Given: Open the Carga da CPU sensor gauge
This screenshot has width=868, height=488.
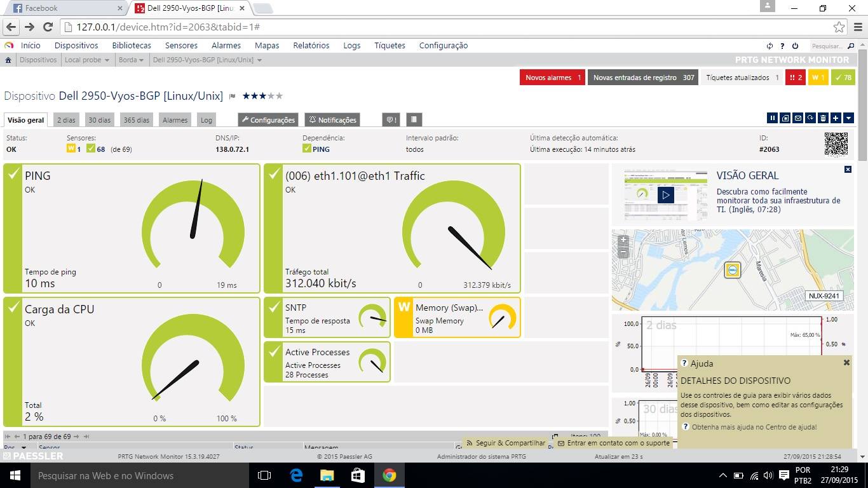Looking at the screenshot, I should [132, 362].
